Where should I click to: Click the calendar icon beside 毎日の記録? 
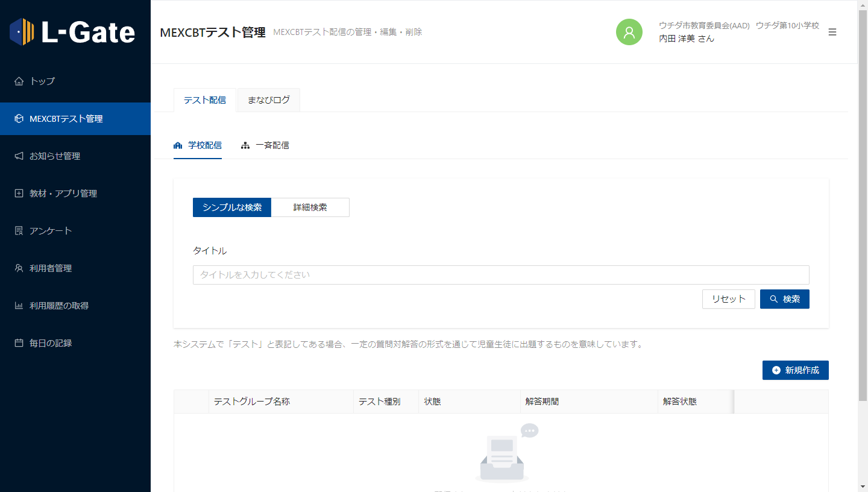(19, 343)
